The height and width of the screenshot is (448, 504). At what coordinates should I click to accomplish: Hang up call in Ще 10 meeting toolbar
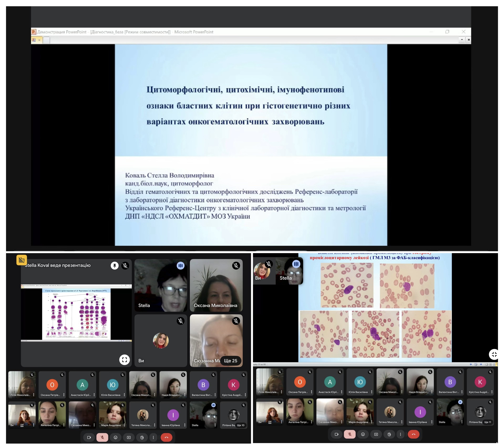point(166,437)
